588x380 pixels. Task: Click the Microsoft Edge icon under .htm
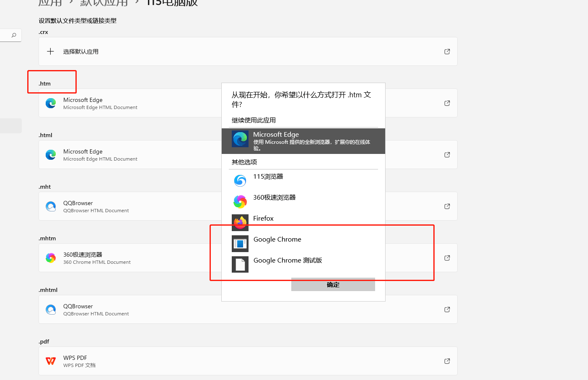point(51,103)
